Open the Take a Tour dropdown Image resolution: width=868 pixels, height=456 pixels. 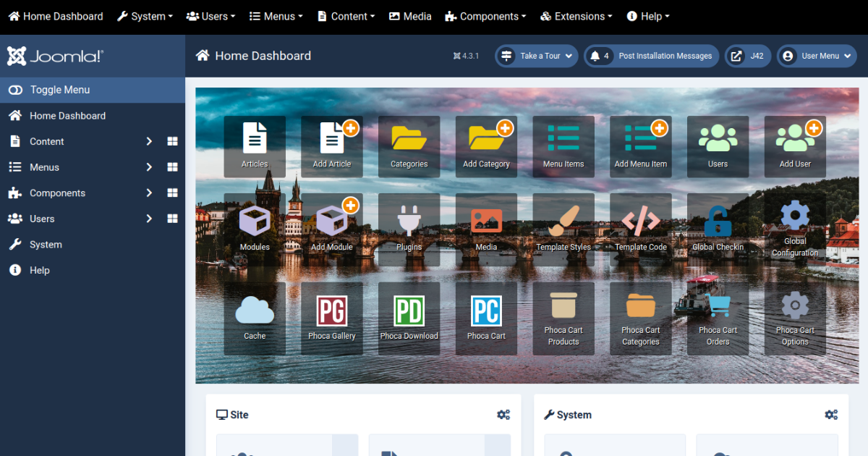(536, 56)
